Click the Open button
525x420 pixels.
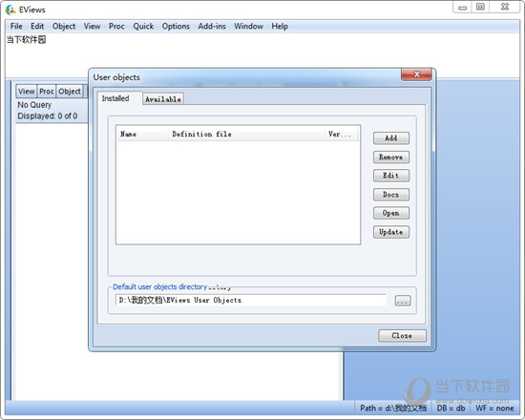391,213
